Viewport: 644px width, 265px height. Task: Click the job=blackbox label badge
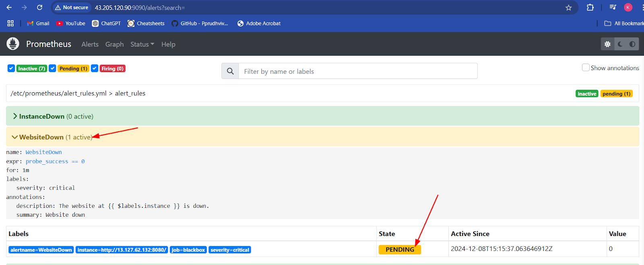(188, 250)
